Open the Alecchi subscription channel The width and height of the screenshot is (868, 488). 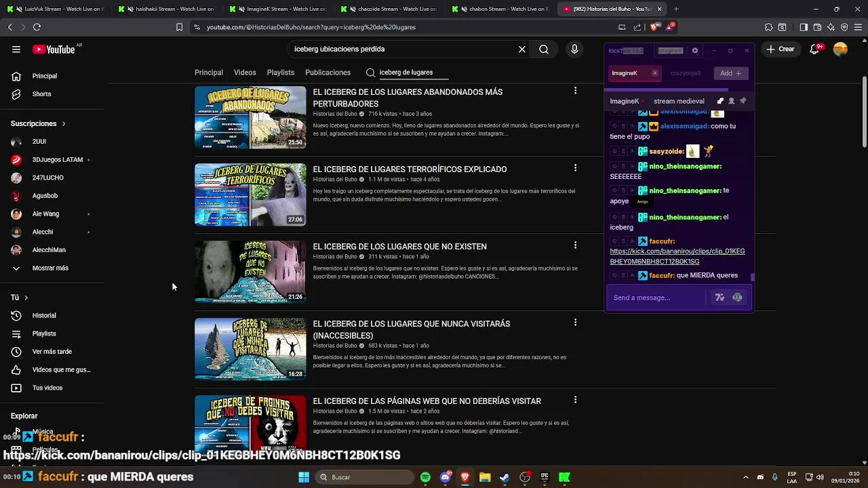42,232
